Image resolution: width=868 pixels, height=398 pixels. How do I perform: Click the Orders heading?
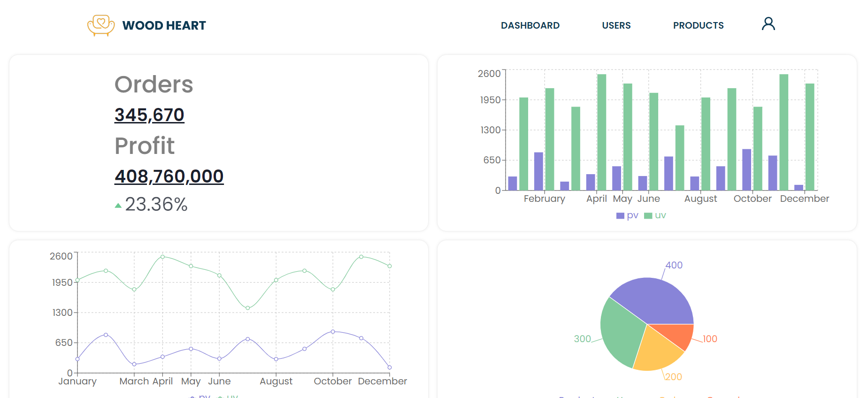tap(154, 84)
